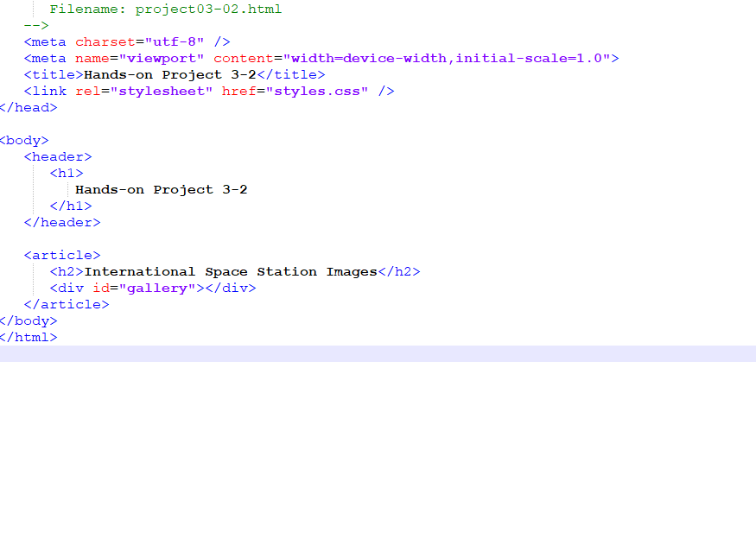Click the "viewport" attribute value

click(162, 59)
